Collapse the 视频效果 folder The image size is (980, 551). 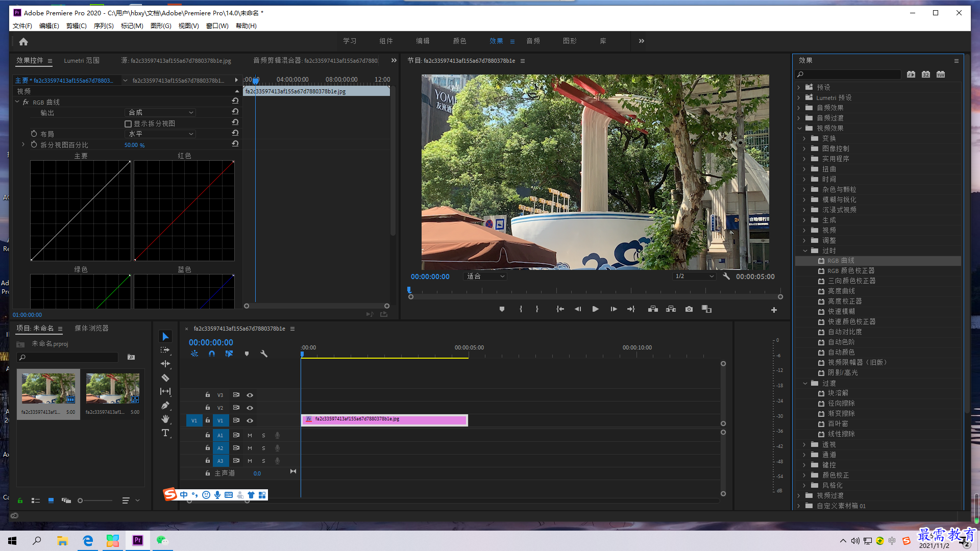click(799, 129)
